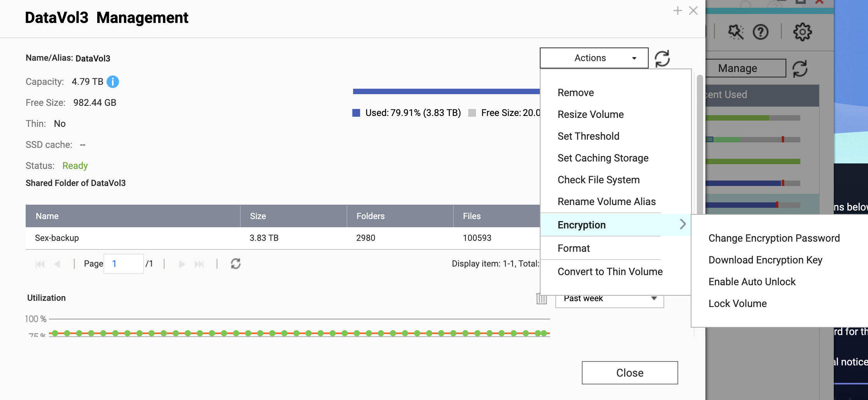Screen dimensions: 868x400
Task: Open the settings gear icon
Action: coord(802,32)
